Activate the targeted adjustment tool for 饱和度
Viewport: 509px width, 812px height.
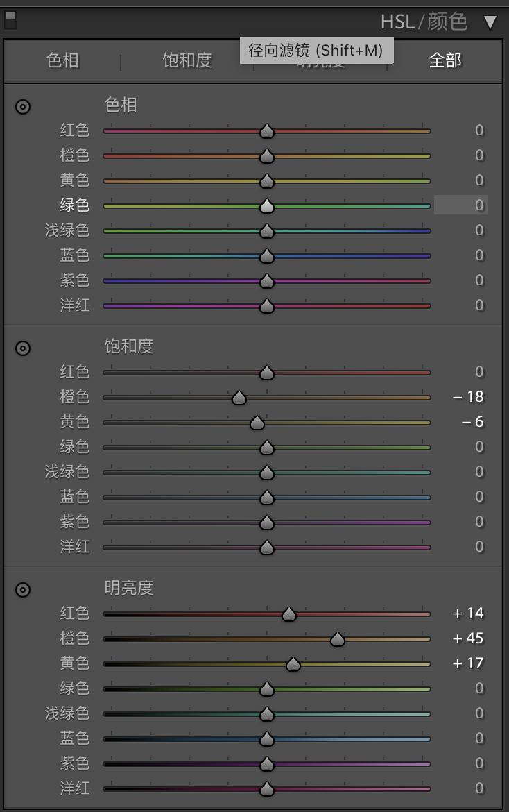point(23,350)
